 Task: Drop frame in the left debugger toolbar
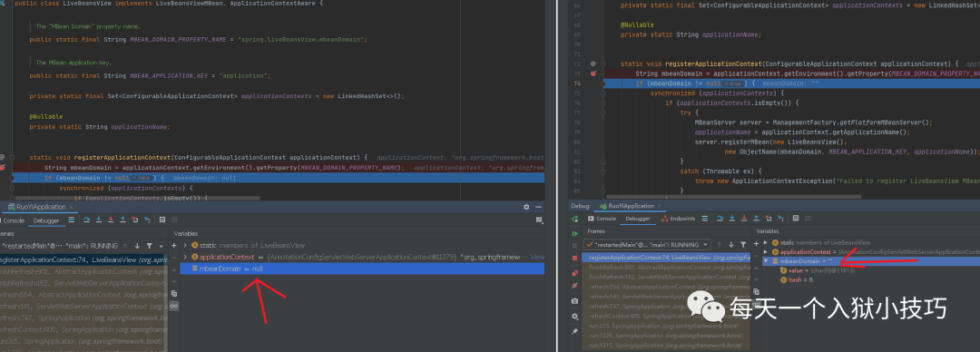[x=135, y=220]
